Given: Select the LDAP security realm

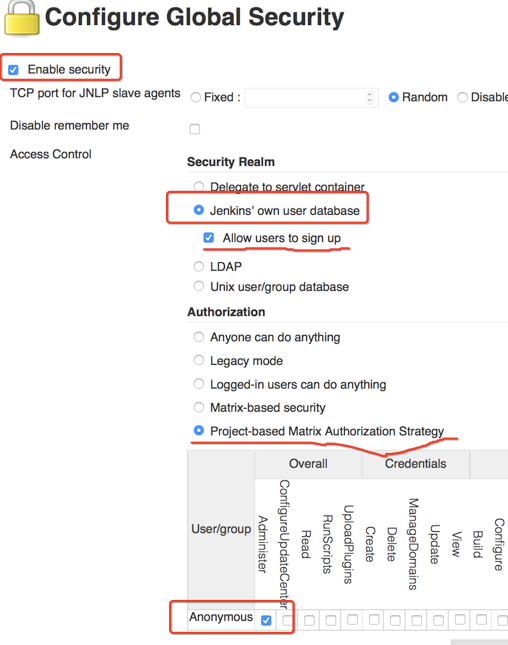Looking at the screenshot, I should click(x=199, y=266).
